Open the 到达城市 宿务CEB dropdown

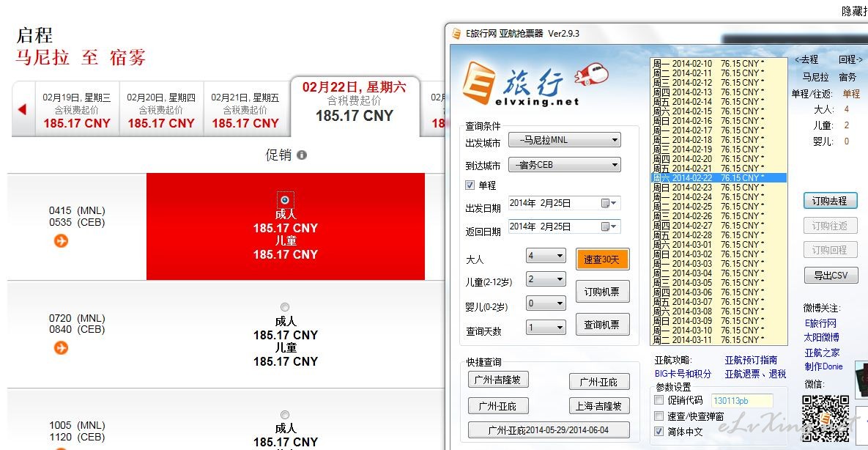click(x=565, y=165)
